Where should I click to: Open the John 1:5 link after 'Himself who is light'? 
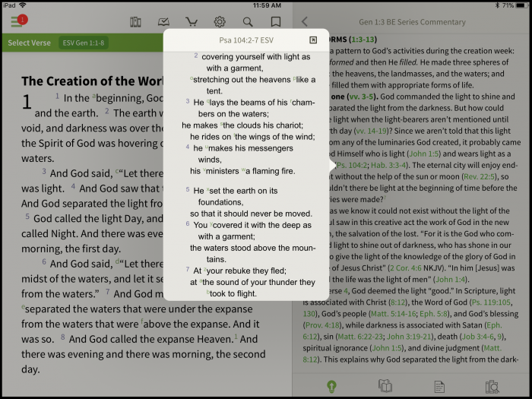coord(424,154)
